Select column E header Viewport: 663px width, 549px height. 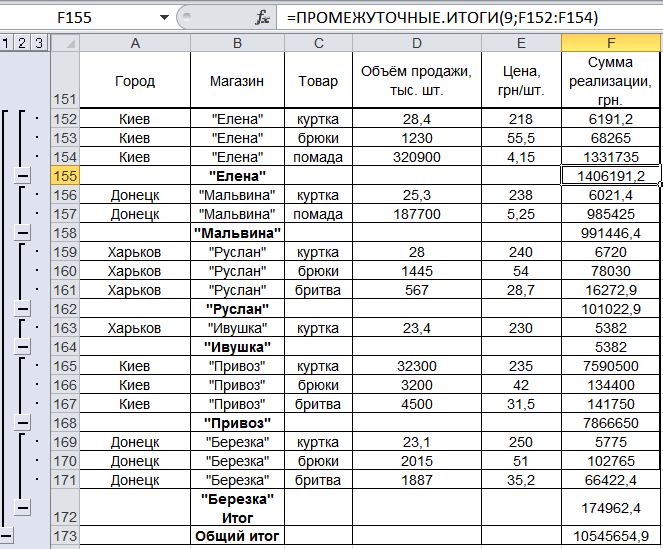pos(521,43)
